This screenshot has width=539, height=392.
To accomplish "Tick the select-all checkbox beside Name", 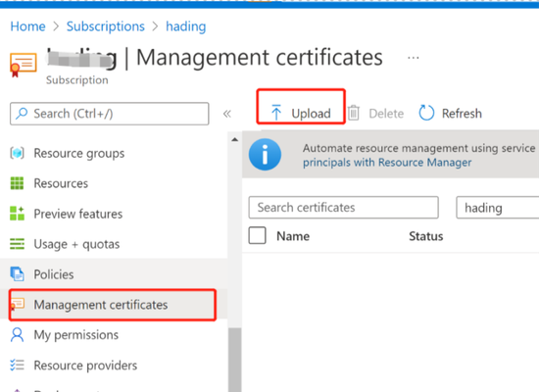I will point(257,235).
